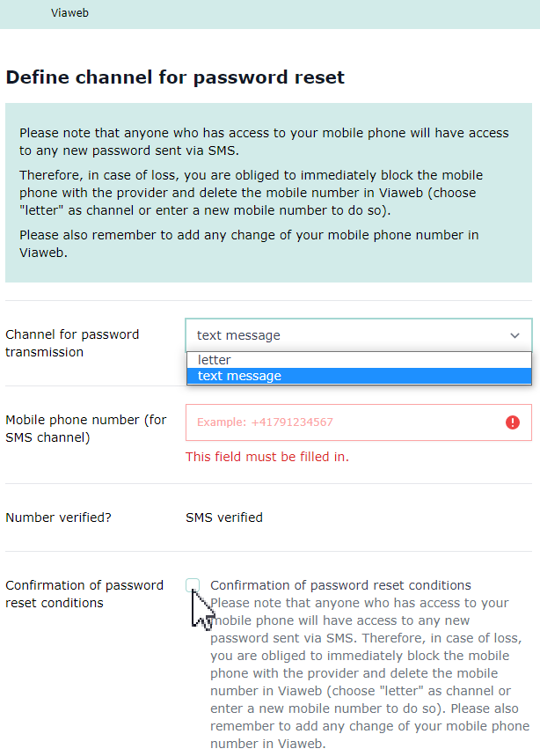Viewport: 540px width, 756px height.
Task: Click the green information notice box
Action: coord(268,268)
